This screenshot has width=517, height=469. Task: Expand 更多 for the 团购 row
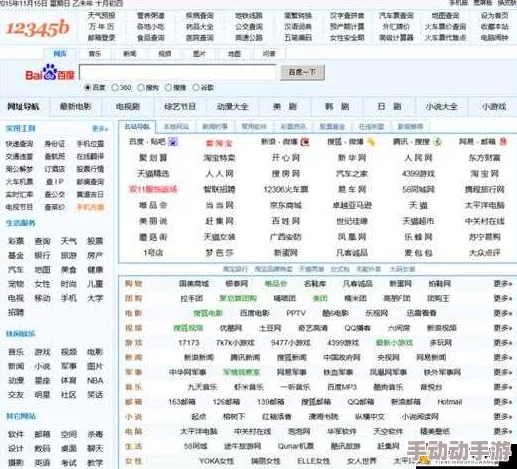(502, 298)
